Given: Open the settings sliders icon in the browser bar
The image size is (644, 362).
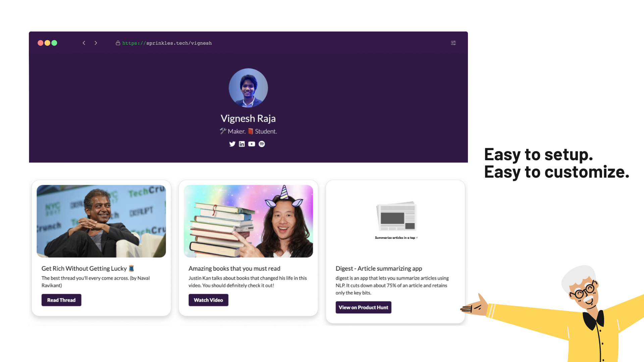Looking at the screenshot, I should pos(453,43).
